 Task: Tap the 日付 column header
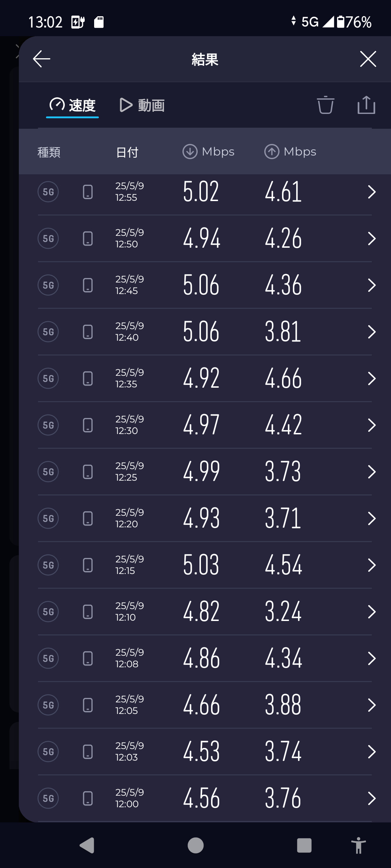pyautogui.click(x=127, y=152)
